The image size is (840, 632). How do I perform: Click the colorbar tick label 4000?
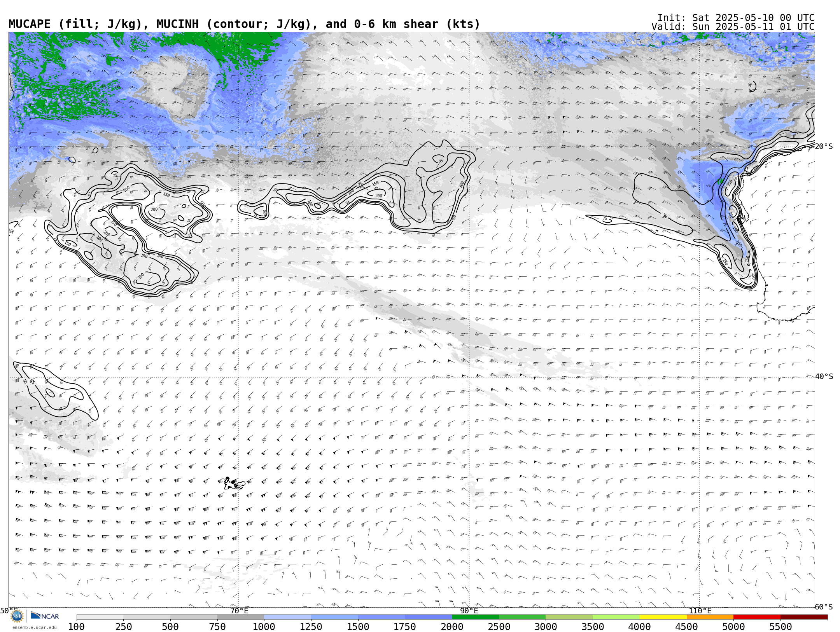(x=640, y=627)
